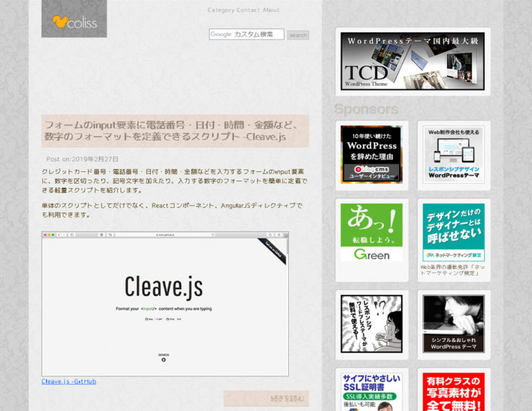Click the search button
This screenshot has width=532, height=411.
(x=299, y=35)
